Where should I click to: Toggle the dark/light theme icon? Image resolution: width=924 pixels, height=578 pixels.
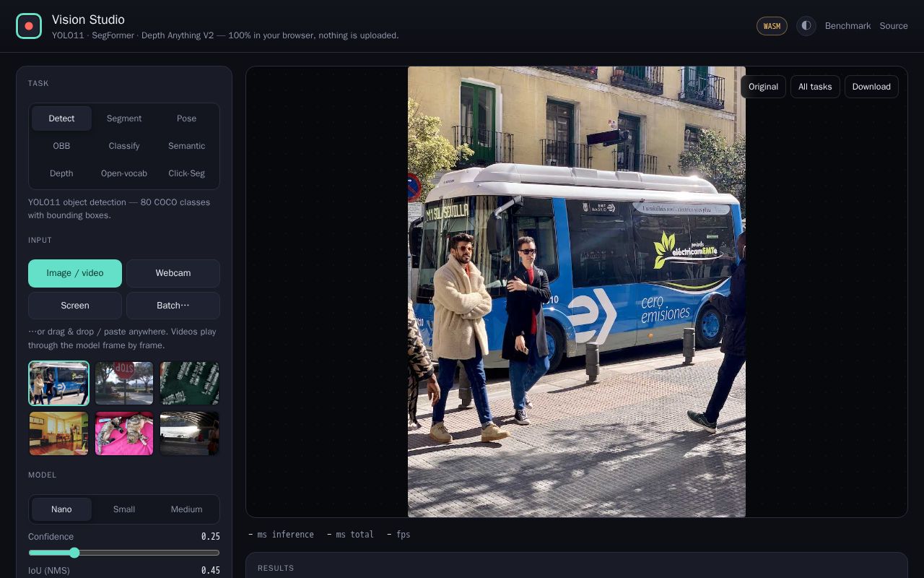click(806, 26)
